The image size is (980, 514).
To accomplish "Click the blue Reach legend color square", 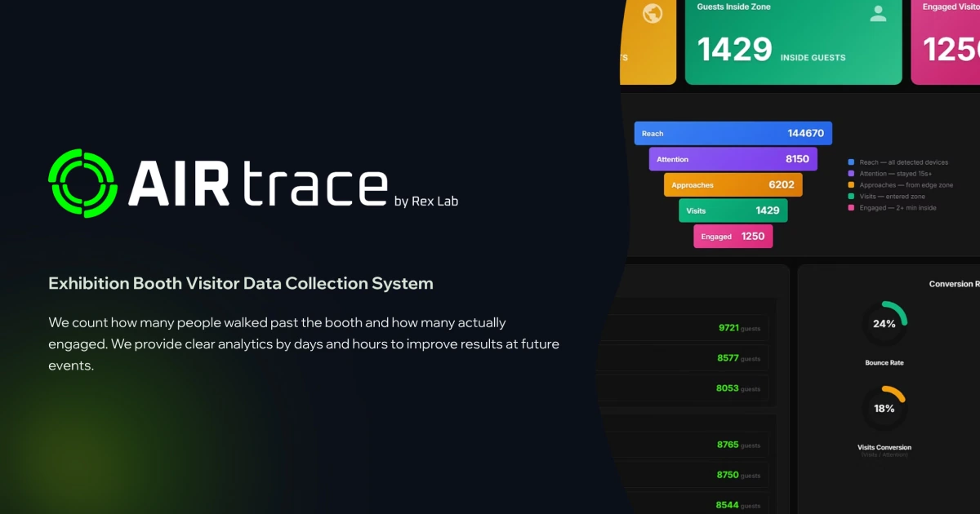I will [852, 162].
